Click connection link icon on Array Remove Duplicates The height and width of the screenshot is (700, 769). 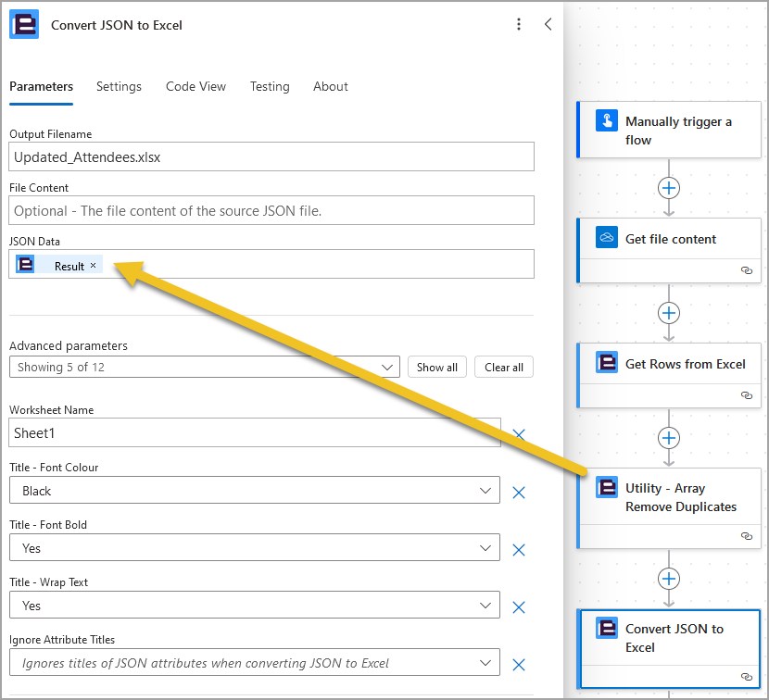(x=747, y=536)
